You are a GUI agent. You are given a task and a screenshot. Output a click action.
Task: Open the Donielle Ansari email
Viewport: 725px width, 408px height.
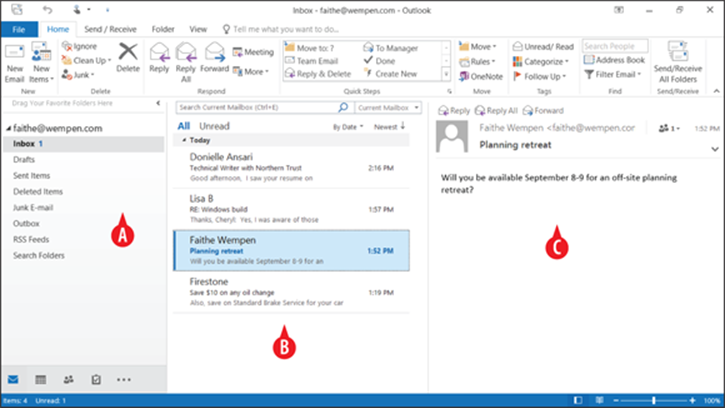(x=291, y=167)
